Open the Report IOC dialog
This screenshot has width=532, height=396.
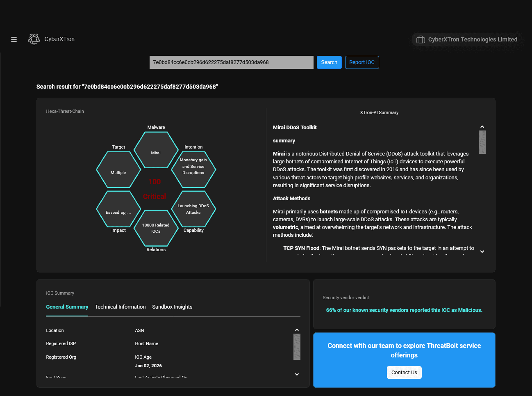point(362,62)
